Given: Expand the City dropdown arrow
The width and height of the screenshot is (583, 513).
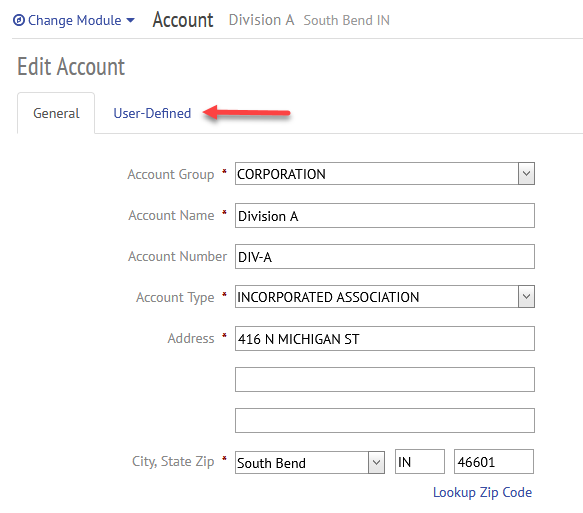Looking at the screenshot, I should (376, 462).
